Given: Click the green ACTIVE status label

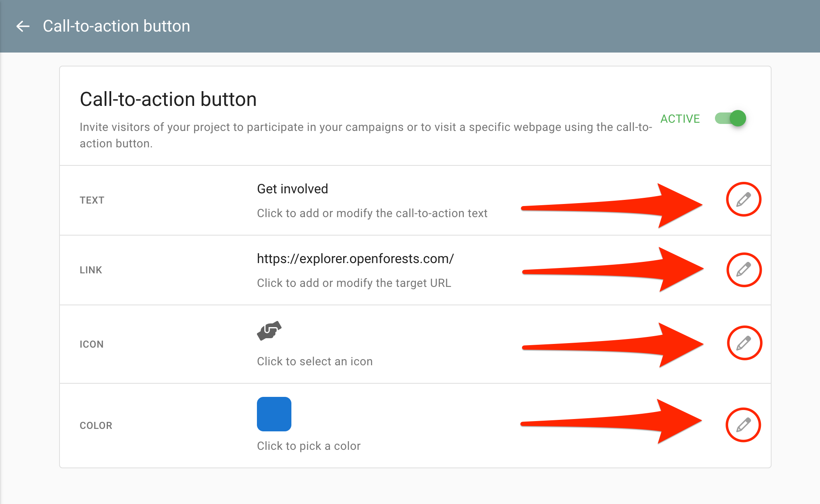Looking at the screenshot, I should pos(680,119).
